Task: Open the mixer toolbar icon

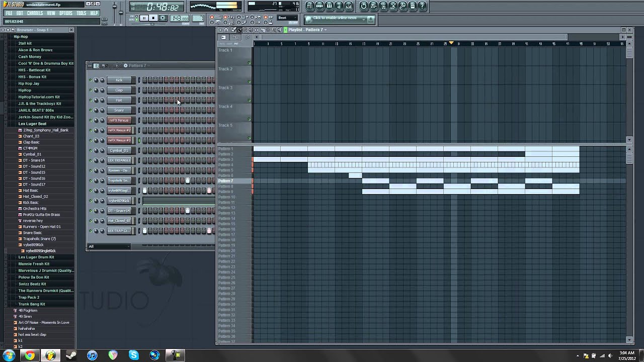Action: (349, 6)
